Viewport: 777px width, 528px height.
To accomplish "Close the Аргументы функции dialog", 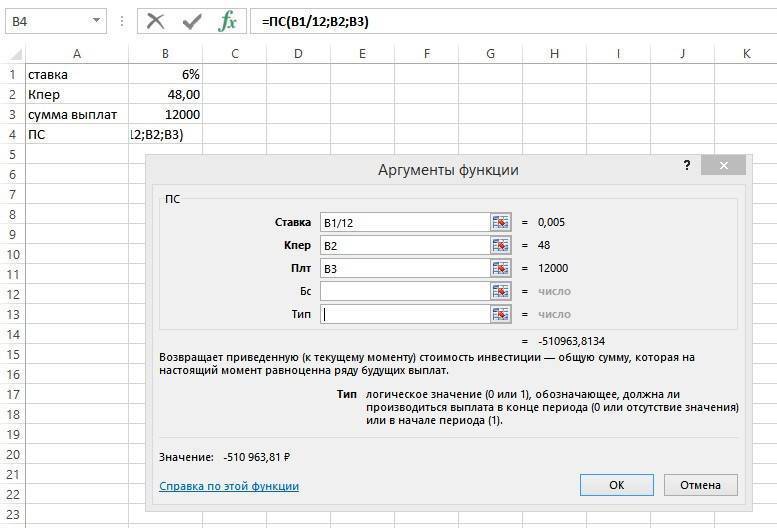I will 722,166.
